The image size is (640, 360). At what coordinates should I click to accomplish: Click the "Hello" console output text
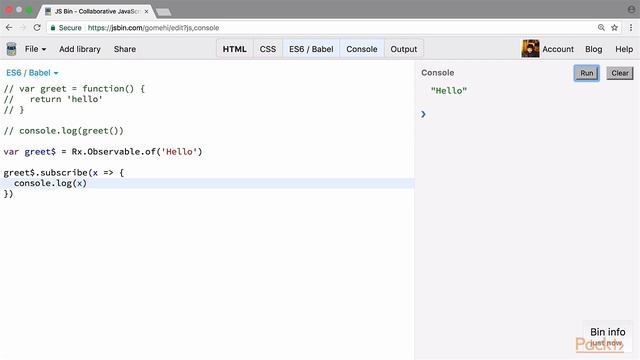tap(449, 91)
